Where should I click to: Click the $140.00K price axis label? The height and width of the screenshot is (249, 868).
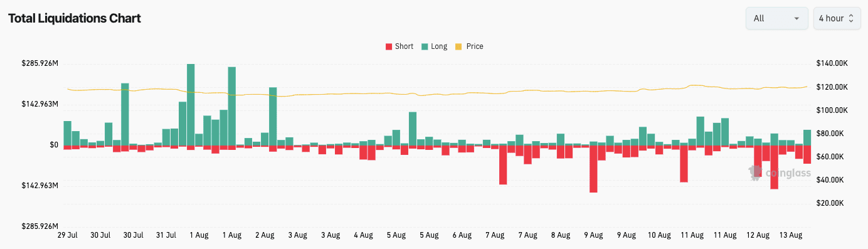[832, 63]
